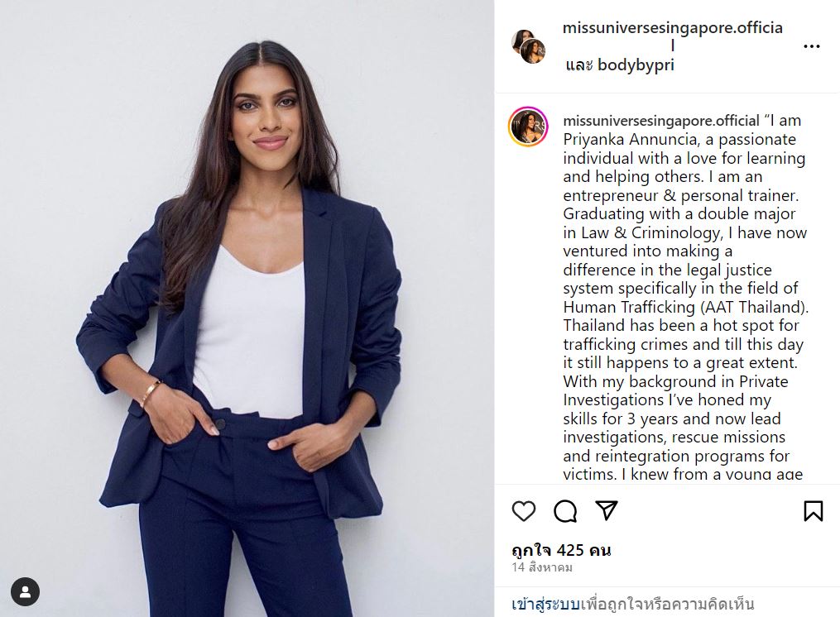Screen dimensions: 840x617
Task: Select the caption text starting "I am Priyanka"
Action: point(685,297)
